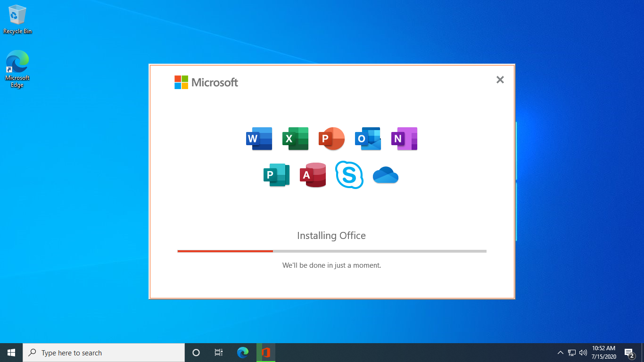Click the OneNote icon in installer
The image size is (644, 362).
(x=404, y=139)
